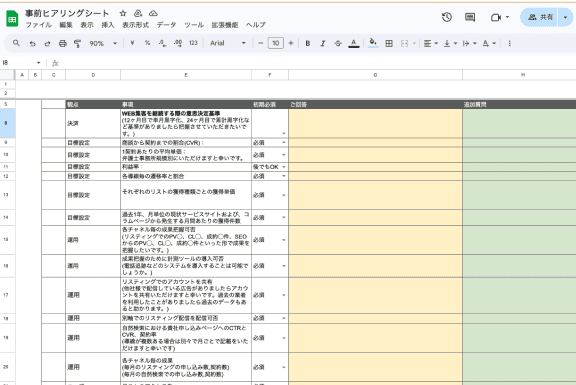Screen dimensions: 576x385
Task: Open the Google Sheets home icon
Action: [x=12, y=18]
